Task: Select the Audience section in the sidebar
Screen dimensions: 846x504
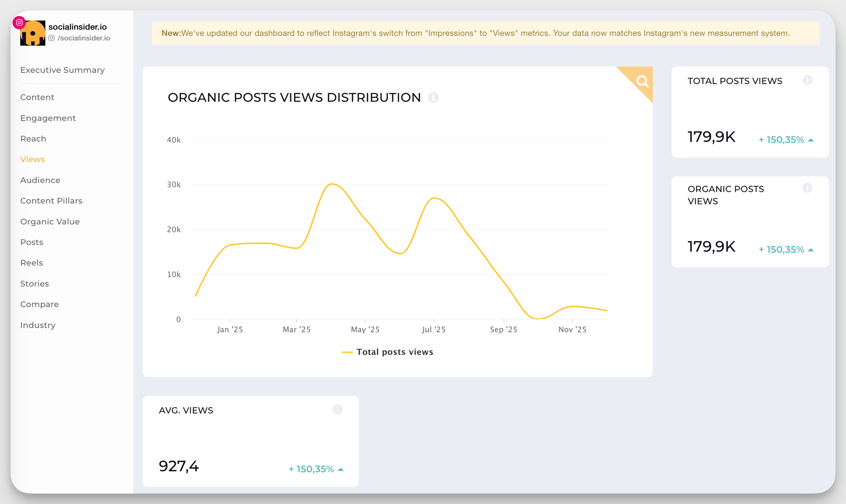Action: 40,180
